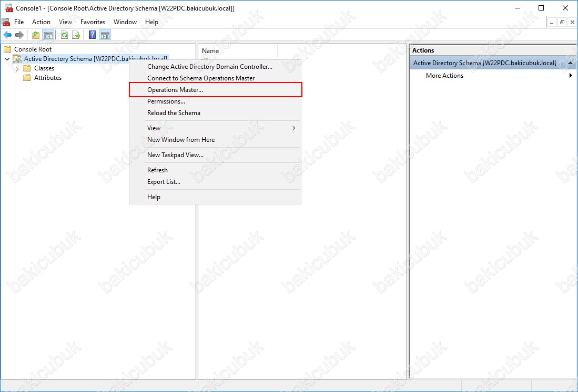The height and width of the screenshot is (392, 578).
Task: Open the Favorites menu
Action: pos(93,22)
